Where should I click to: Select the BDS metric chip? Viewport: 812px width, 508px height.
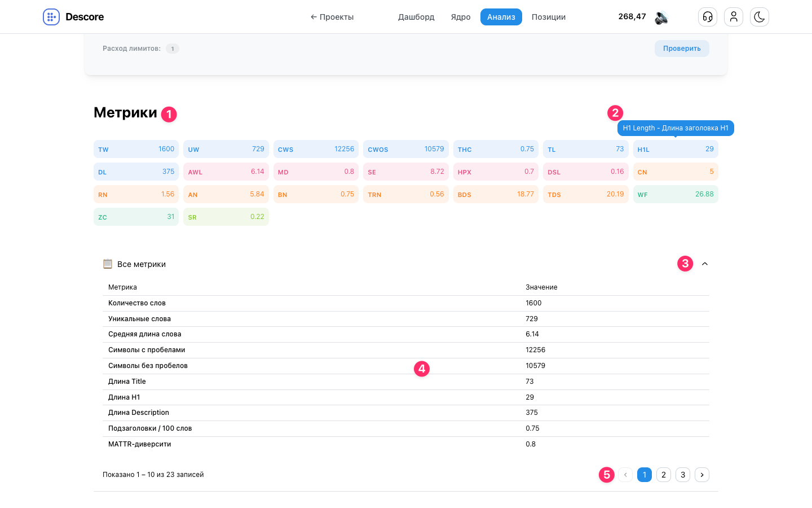[x=496, y=194]
